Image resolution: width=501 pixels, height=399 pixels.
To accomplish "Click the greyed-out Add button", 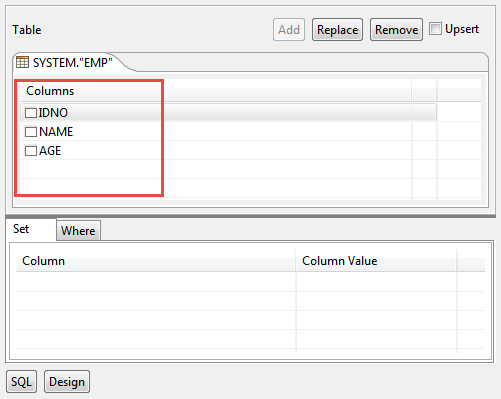I will click(x=289, y=30).
